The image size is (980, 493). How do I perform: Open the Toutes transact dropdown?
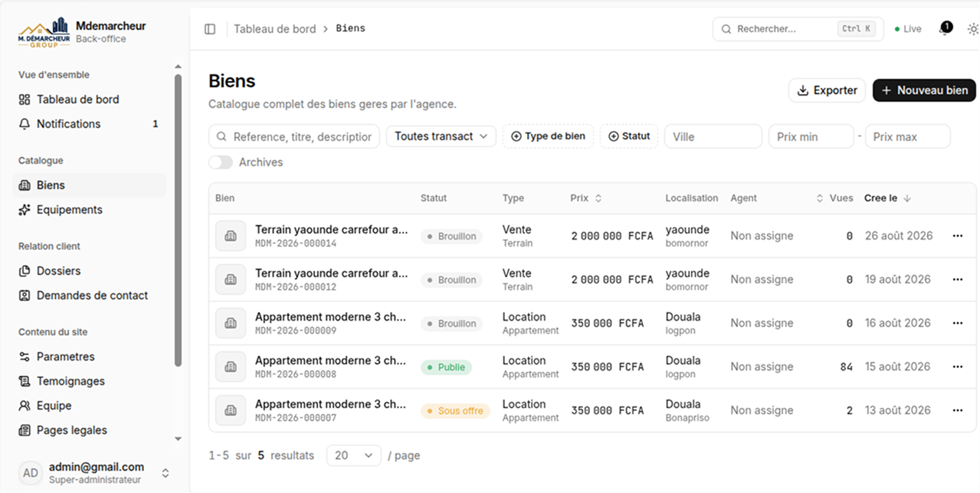tap(441, 136)
